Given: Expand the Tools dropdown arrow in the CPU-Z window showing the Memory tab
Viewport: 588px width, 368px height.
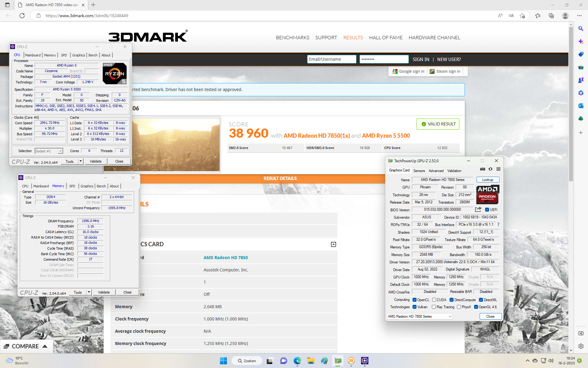Looking at the screenshot, I should tap(89, 292).
